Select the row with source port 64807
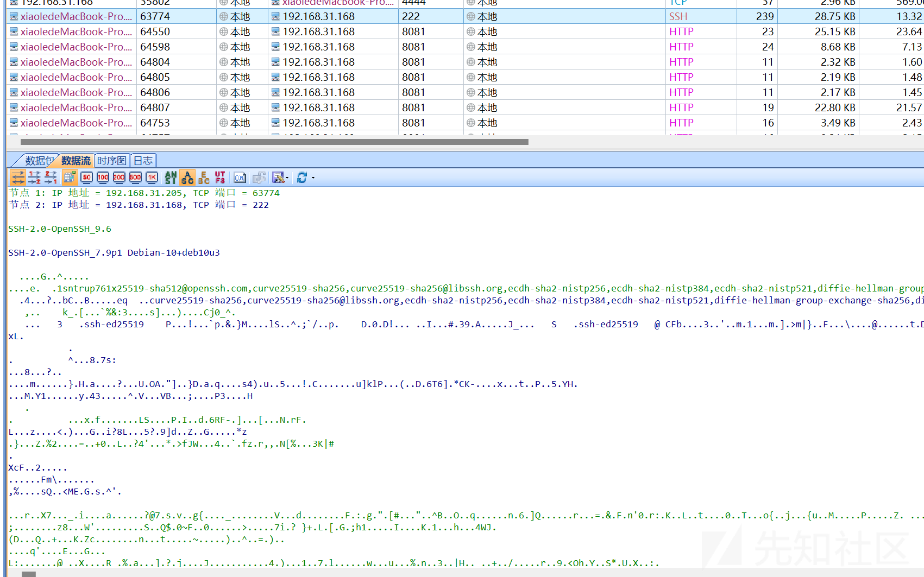The image size is (924, 577). click(x=465, y=107)
